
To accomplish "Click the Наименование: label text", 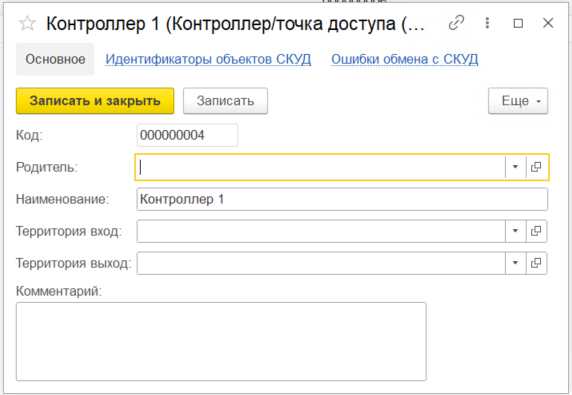I will tap(62, 199).
